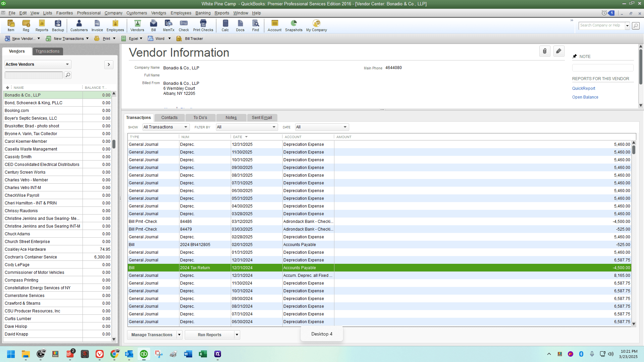Open the Bill Tracker toolbar item
Screen dimensions: 644x362
tap(190, 39)
